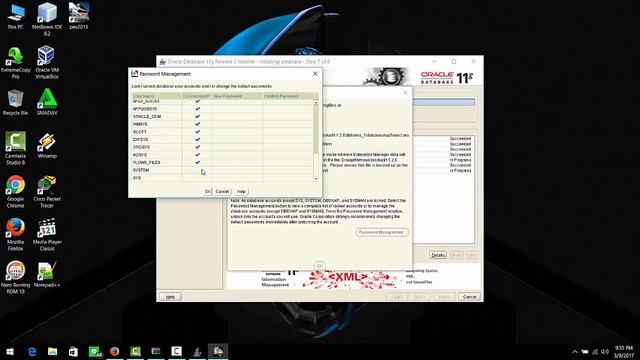Click New Password field for SYSTEM
The image size is (640, 360).
(237, 170)
